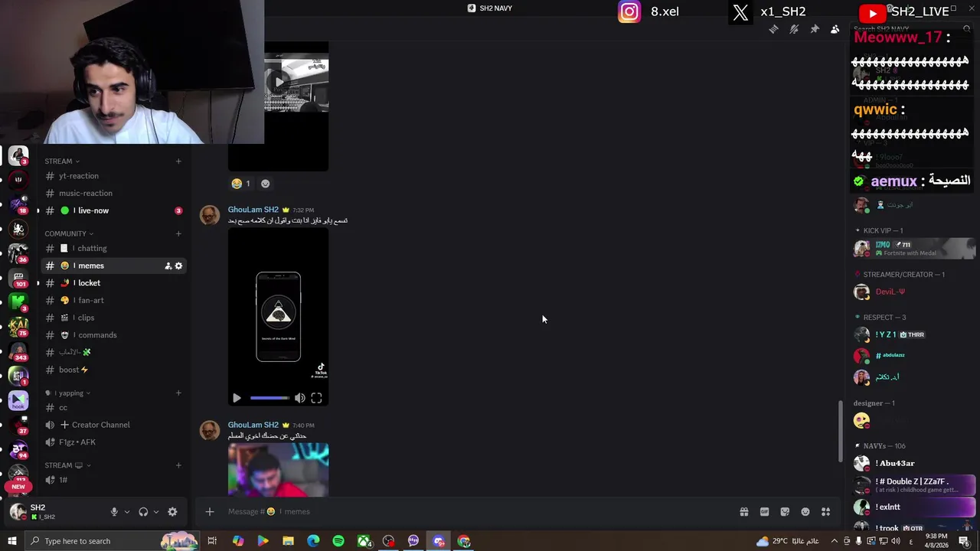Viewport: 980px width, 551px height.
Task: Open the sticker picker
Action: (x=785, y=512)
